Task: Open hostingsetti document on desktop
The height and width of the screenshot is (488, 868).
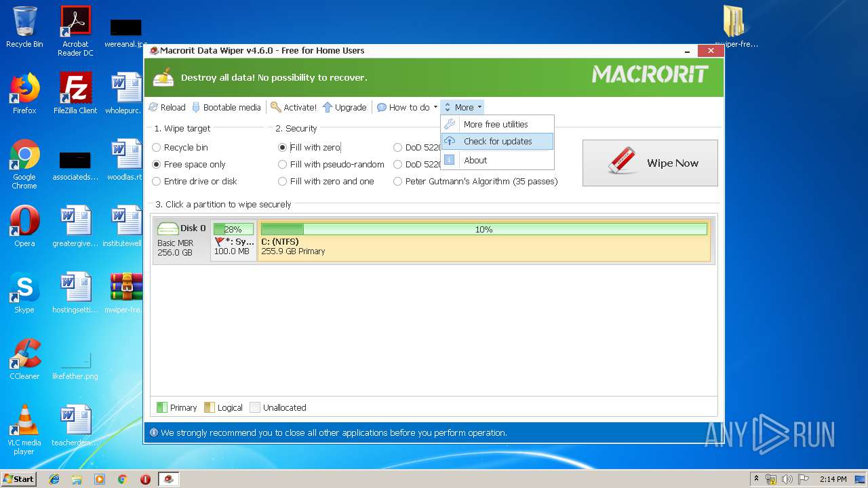Action: click(75, 292)
